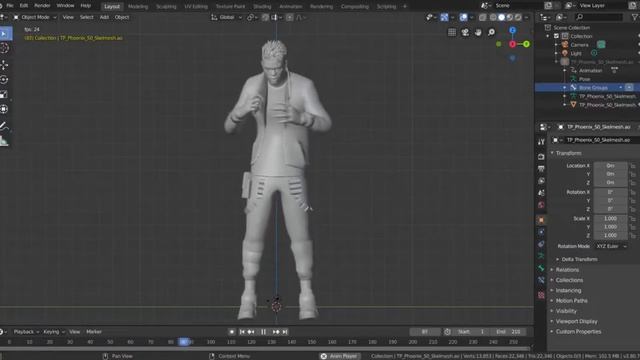Switch to material preview shading
Screen dimensions: 640x360
click(510, 18)
